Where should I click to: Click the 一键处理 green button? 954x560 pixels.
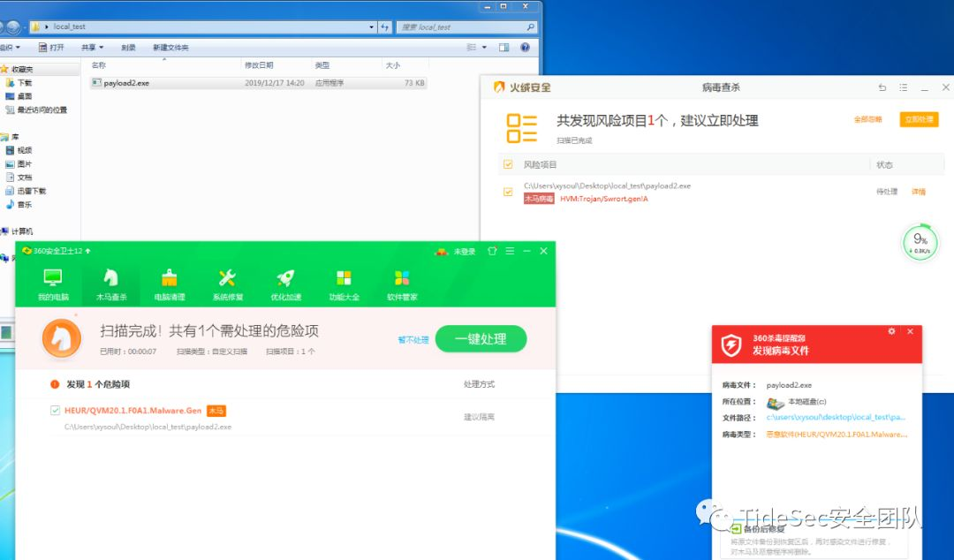(x=481, y=339)
